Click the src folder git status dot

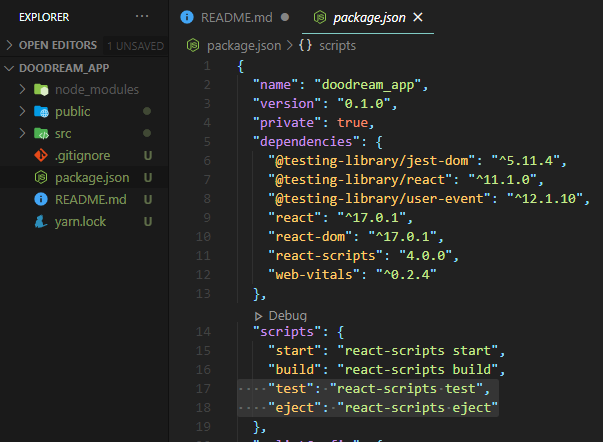tap(147, 133)
